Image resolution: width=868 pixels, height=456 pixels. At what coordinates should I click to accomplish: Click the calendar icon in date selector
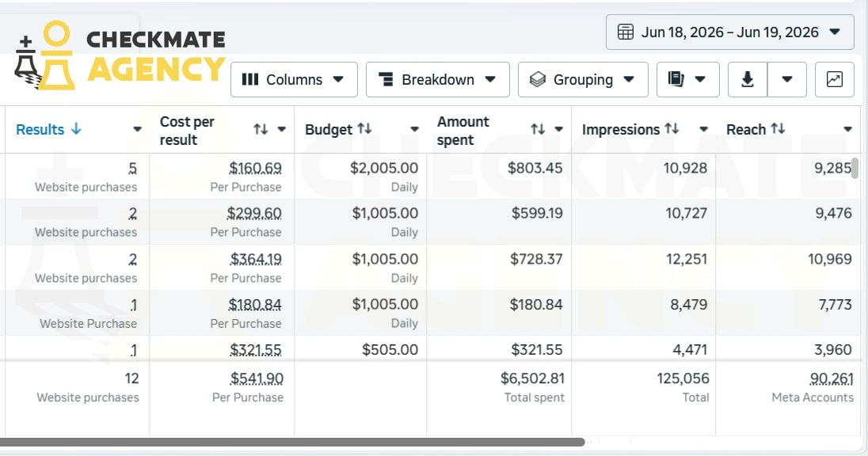pyautogui.click(x=626, y=32)
